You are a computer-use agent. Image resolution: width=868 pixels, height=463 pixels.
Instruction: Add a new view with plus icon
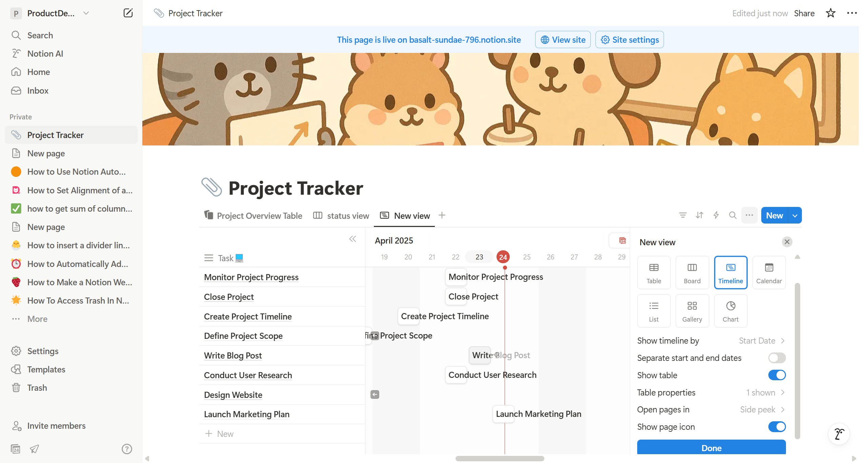click(x=442, y=215)
